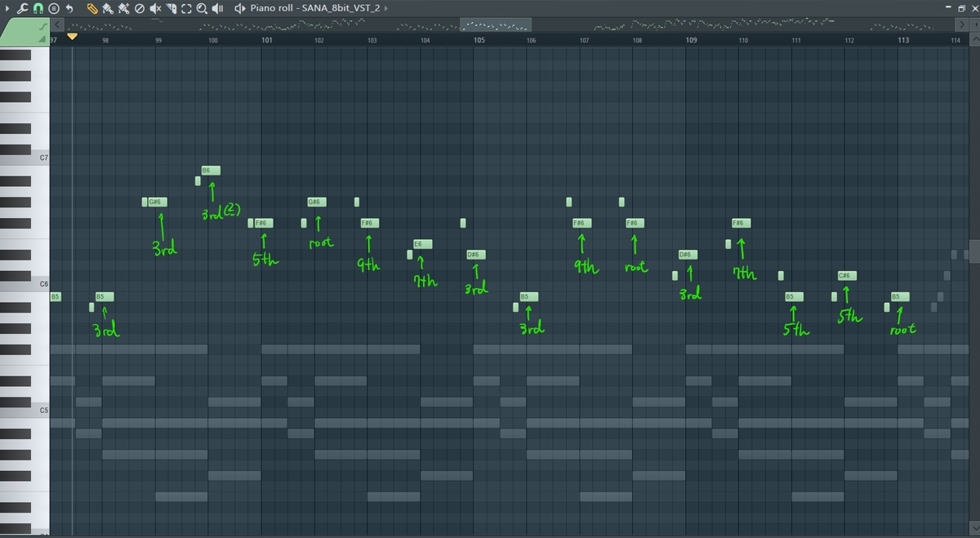Select the Mute tool

(x=155, y=8)
